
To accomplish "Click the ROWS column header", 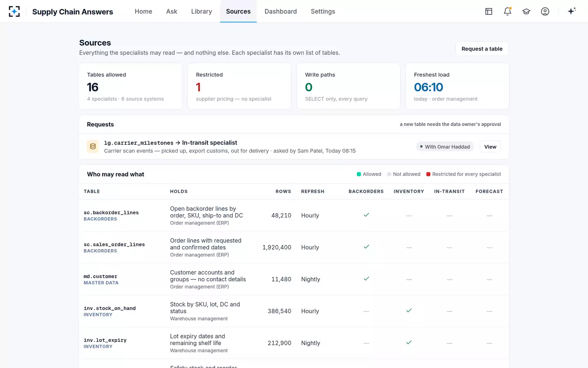I will tap(283, 191).
